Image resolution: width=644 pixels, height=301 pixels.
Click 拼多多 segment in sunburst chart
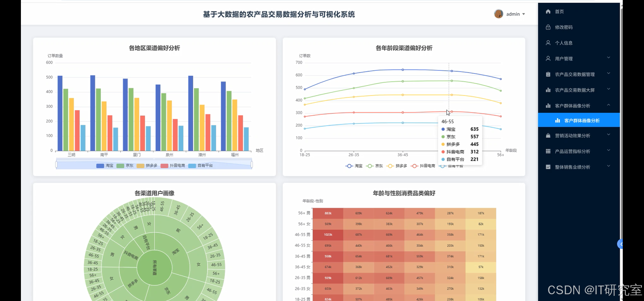tap(133, 283)
